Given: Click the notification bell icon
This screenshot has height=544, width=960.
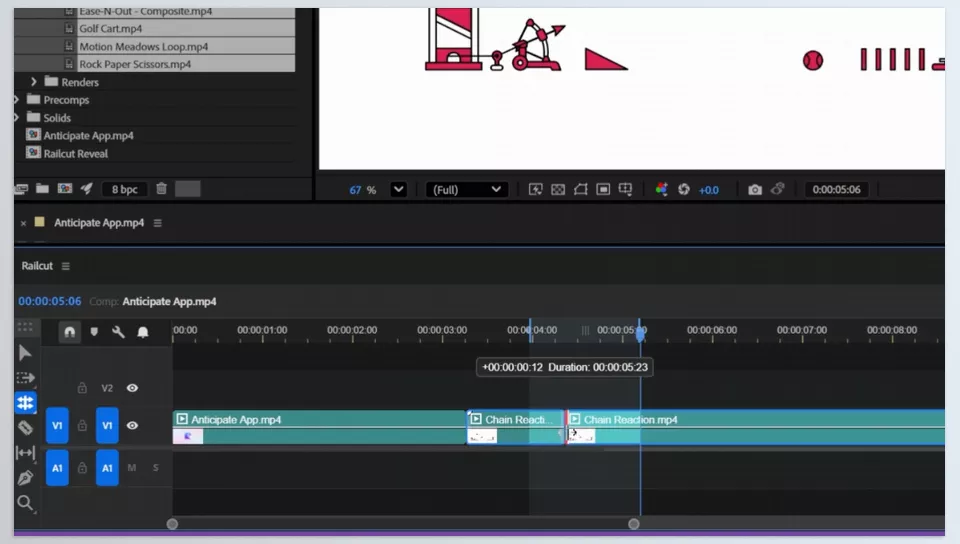Looking at the screenshot, I should point(143,332).
